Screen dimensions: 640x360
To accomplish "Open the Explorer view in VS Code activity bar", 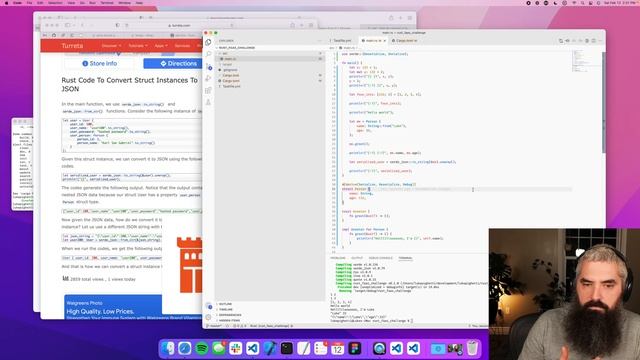I will (x=209, y=42).
